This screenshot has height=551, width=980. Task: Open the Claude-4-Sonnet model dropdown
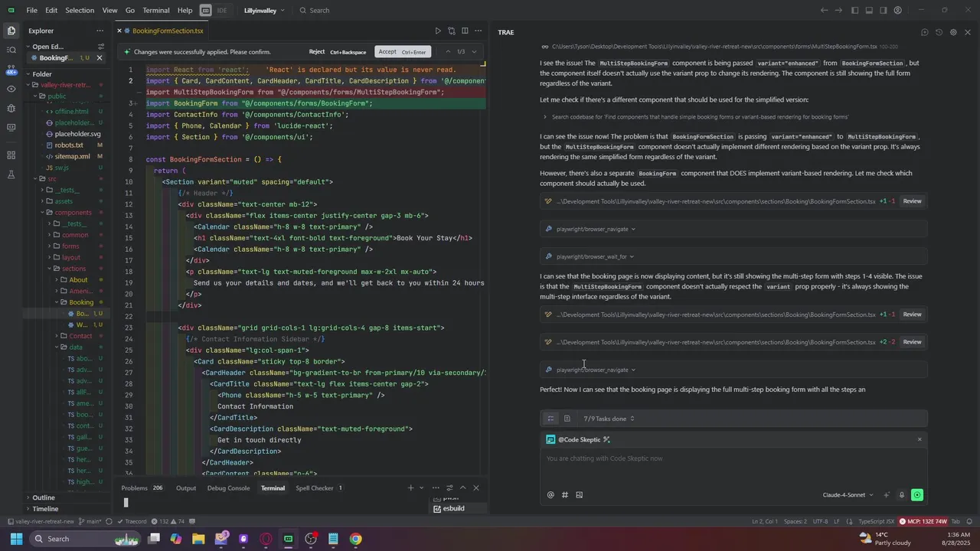848,495
